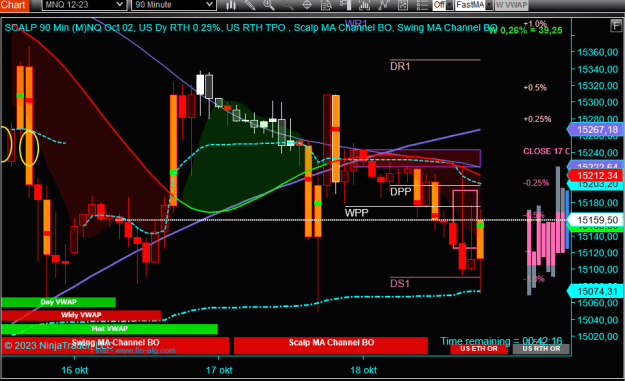Click the DS1 pivot level label

pyautogui.click(x=400, y=283)
